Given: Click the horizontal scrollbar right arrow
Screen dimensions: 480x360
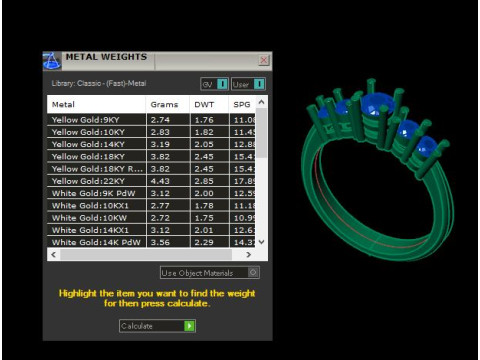Looking at the screenshot, I should click(x=248, y=255).
